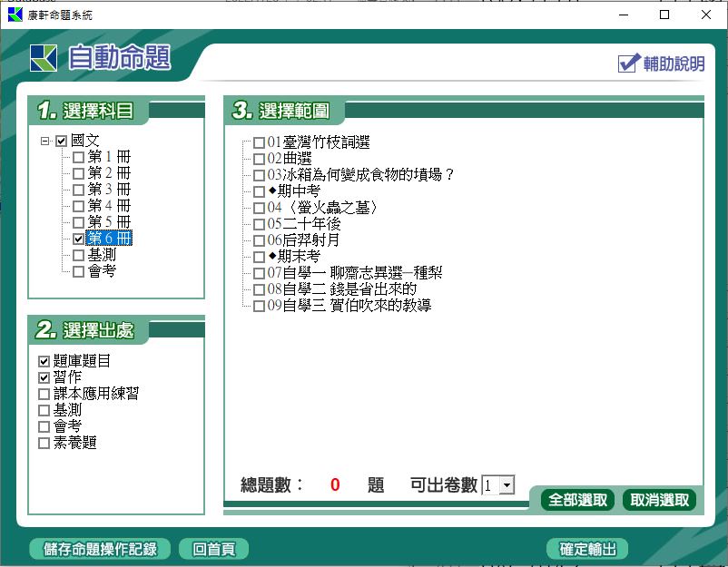This screenshot has width=728, height=567.
Task: Check the 第 1 冊 checkbox
Action: pyautogui.click(x=78, y=157)
